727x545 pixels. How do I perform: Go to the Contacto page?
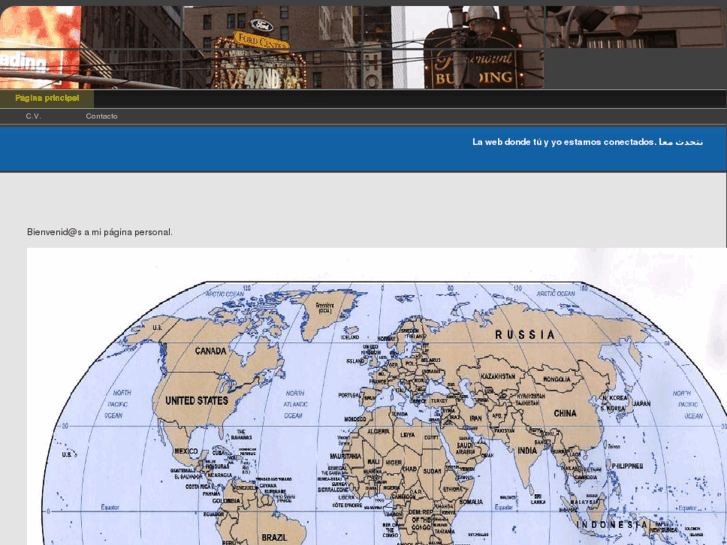pos(102,116)
